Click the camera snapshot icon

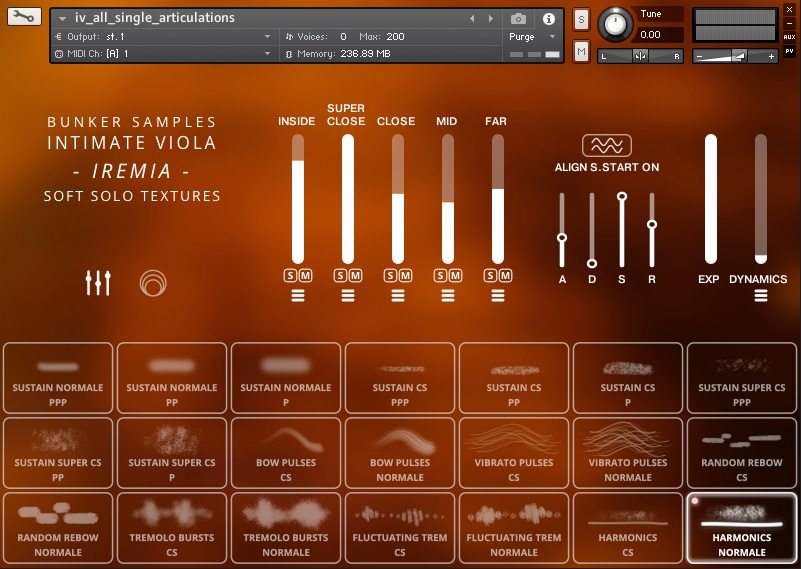[x=518, y=19]
